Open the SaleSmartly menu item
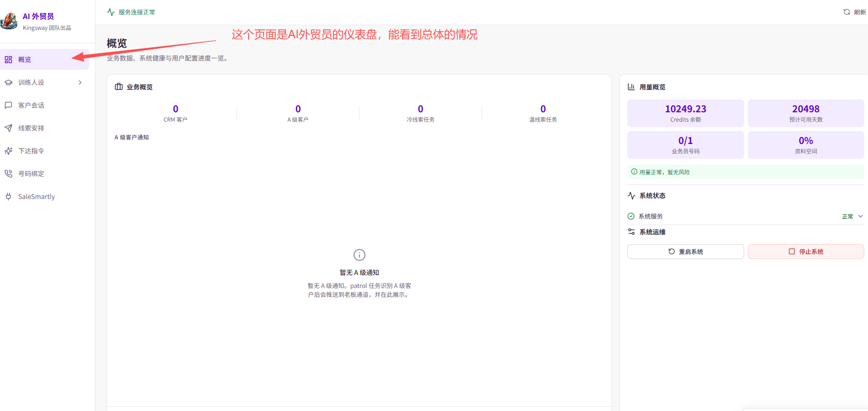868x411 pixels. (45, 197)
